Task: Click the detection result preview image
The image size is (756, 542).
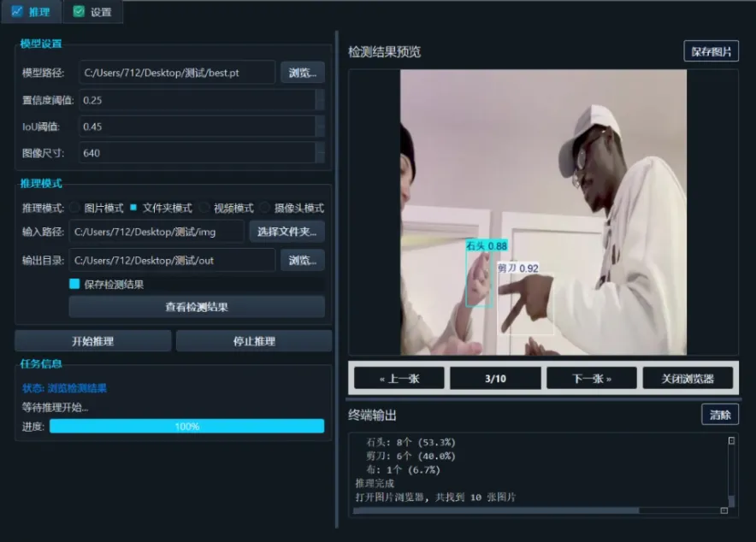Action: click(x=543, y=213)
